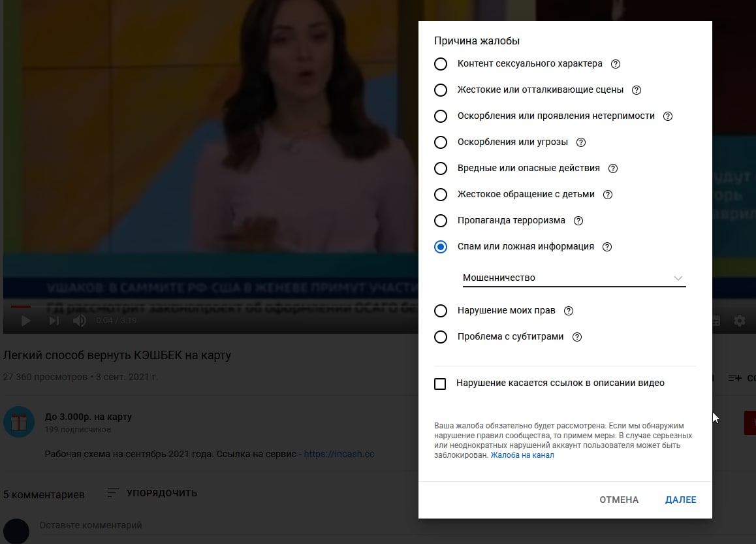Choose 'Пропаганда терроризма' radio button
This screenshot has height=544, width=756.
click(441, 220)
